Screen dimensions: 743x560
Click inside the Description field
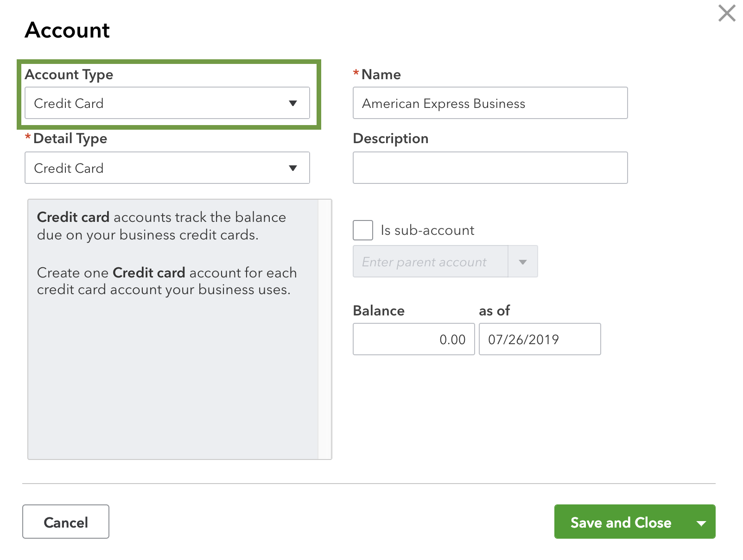pyautogui.click(x=490, y=168)
